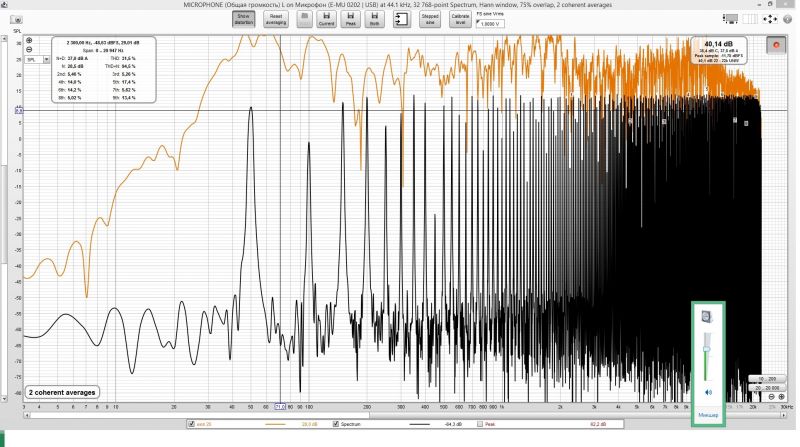The height and width of the screenshot is (447, 800).
Task: Toggle the Peak trace checkbox
Action: pos(479,425)
